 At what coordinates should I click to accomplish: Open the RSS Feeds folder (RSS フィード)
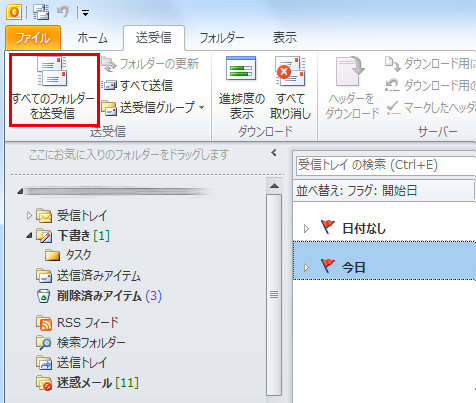tap(88, 322)
